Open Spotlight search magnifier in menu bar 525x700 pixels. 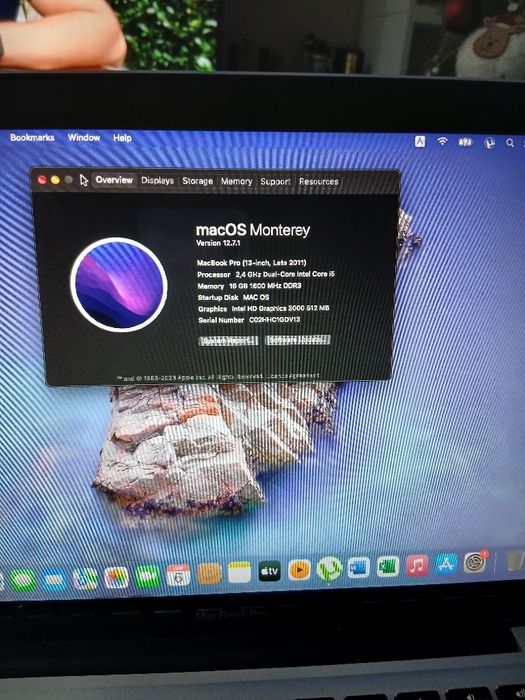tap(510, 143)
